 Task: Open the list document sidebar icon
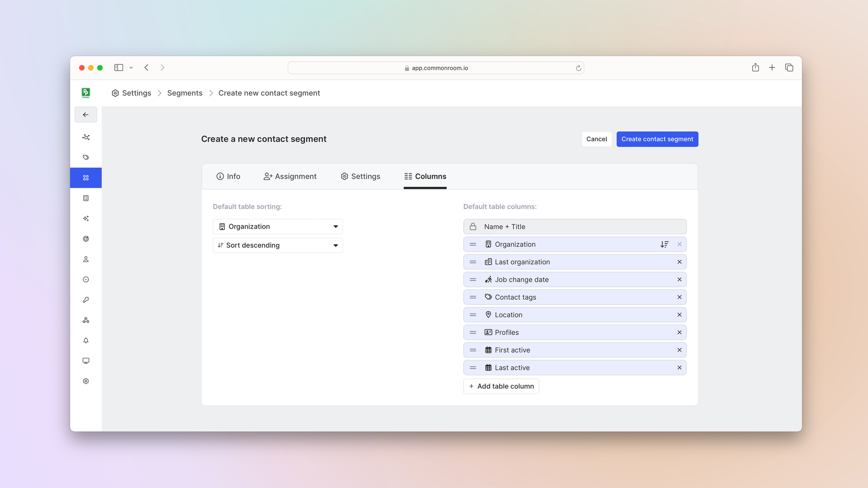(86, 198)
